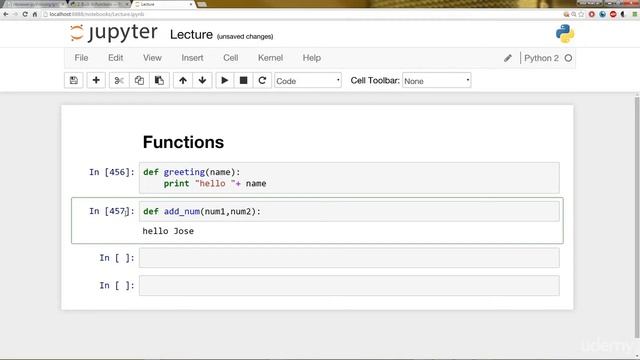
Task: Click the Python logo icon
Action: (x=565, y=33)
